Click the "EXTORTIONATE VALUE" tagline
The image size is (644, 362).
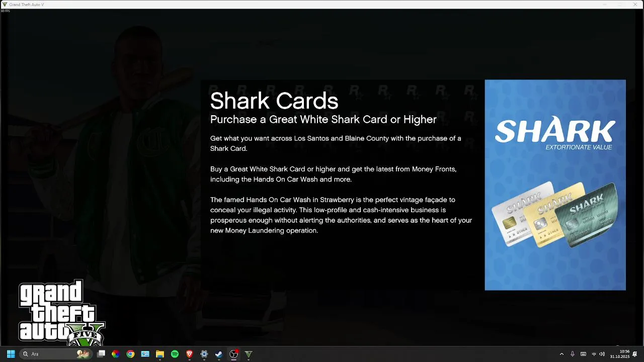579,147
